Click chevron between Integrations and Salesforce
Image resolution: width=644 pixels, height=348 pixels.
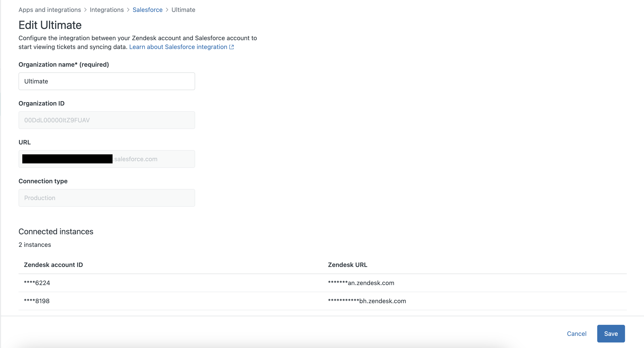128,10
